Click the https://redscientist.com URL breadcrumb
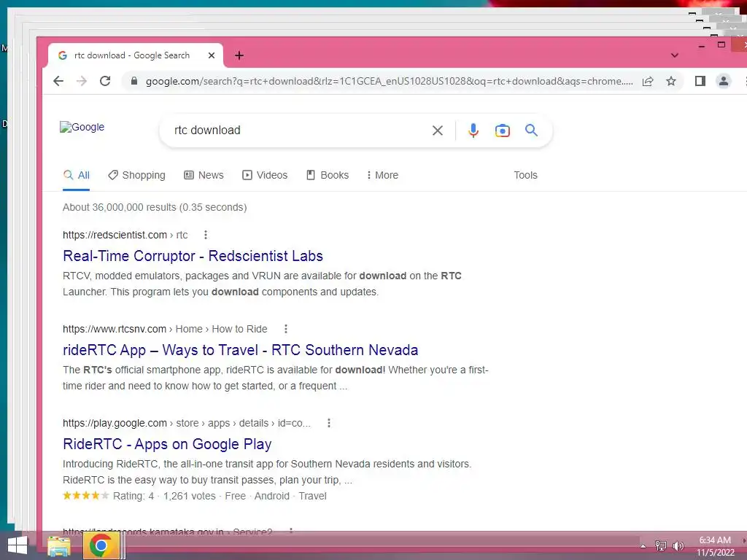This screenshot has height=560, width=747. pyautogui.click(x=125, y=235)
